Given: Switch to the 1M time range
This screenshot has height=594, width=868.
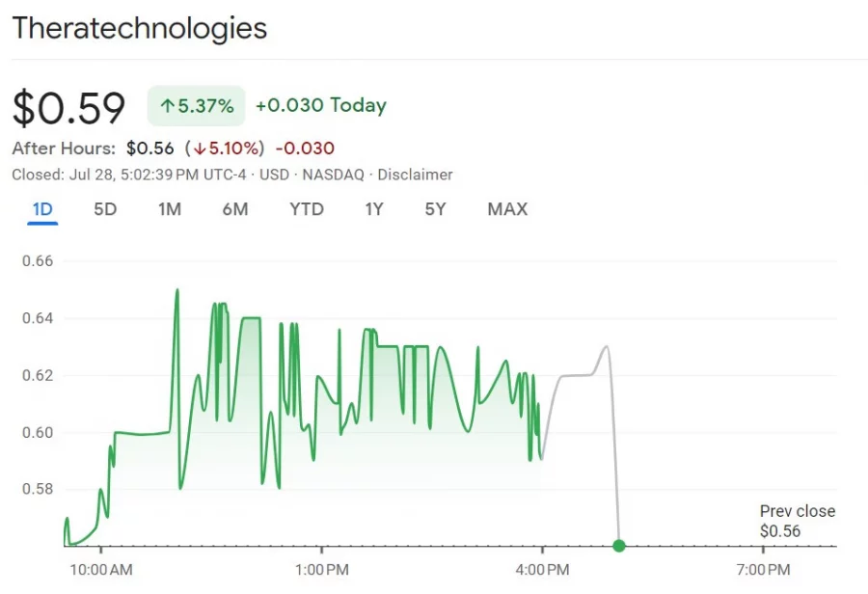Looking at the screenshot, I should 170,208.
